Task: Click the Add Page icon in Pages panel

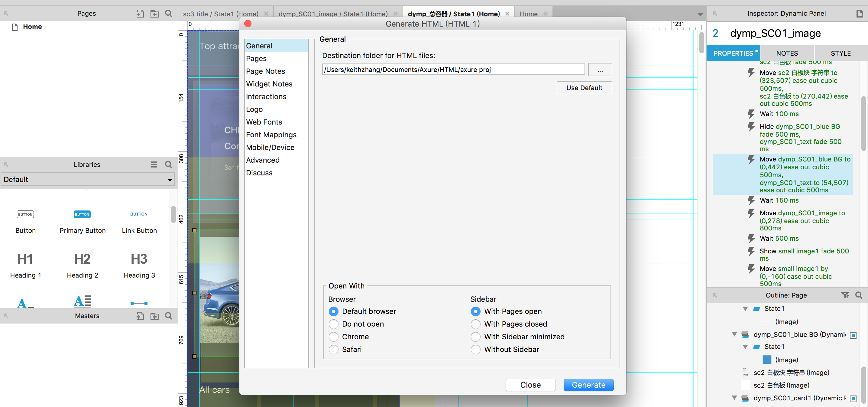Action: (140, 14)
